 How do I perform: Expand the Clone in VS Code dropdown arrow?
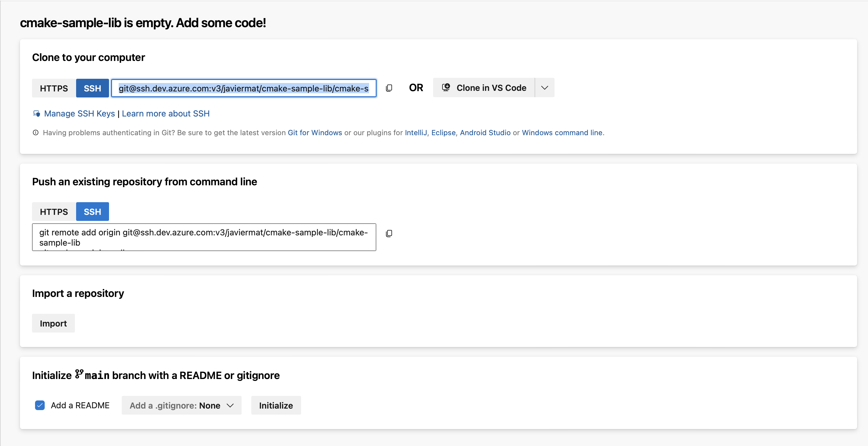pos(545,88)
